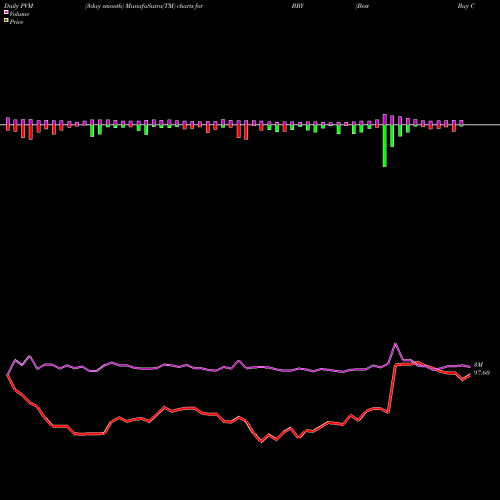Click the lowest dip of red price line
Image resolution: width=500 pixels, height=500 pixels.
click(x=261, y=442)
